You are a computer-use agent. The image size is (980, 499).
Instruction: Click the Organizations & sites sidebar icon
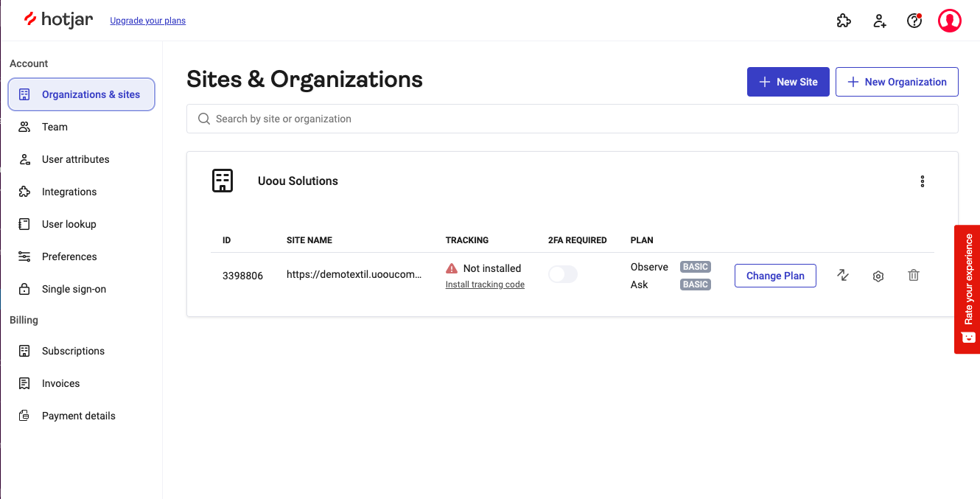pos(24,94)
